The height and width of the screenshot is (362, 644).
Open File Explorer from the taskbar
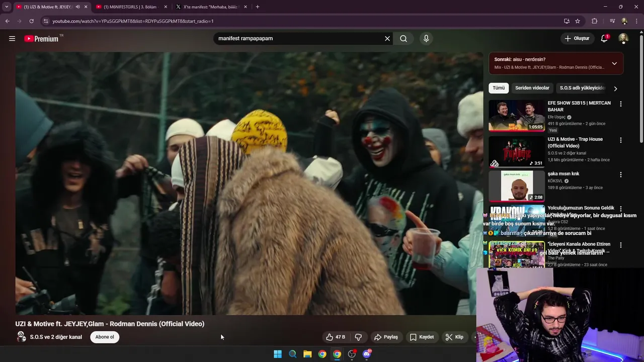[x=307, y=354]
